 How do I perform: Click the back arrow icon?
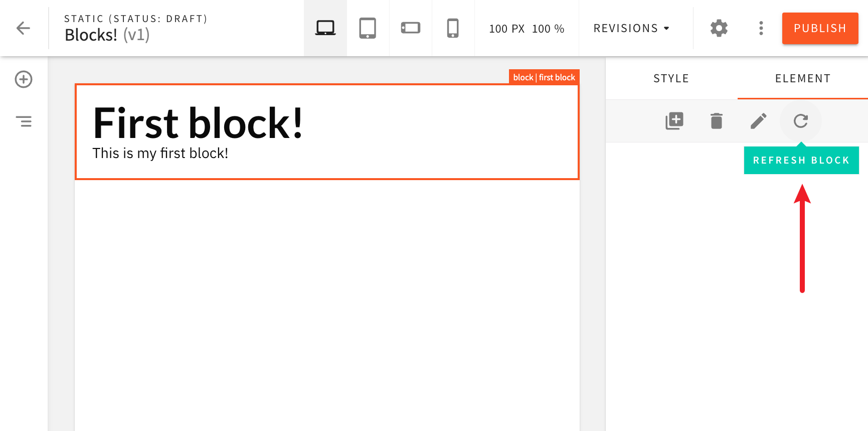click(x=24, y=28)
